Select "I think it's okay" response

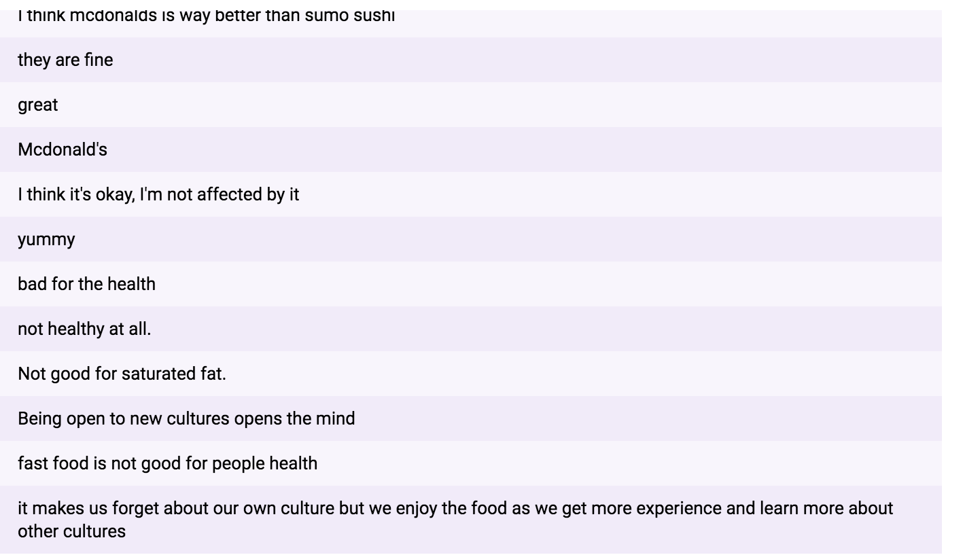click(158, 194)
